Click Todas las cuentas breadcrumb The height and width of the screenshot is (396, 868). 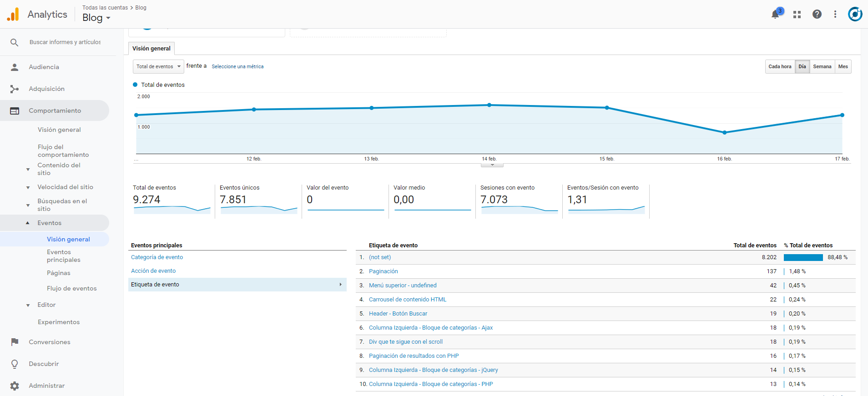105,8
